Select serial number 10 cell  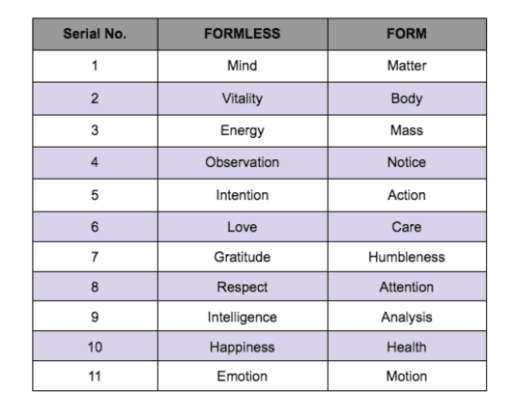point(95,347)
